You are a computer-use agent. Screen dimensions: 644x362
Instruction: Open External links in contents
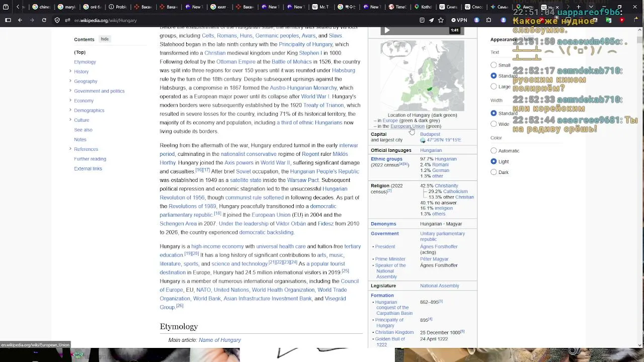[x=88, y=168]
